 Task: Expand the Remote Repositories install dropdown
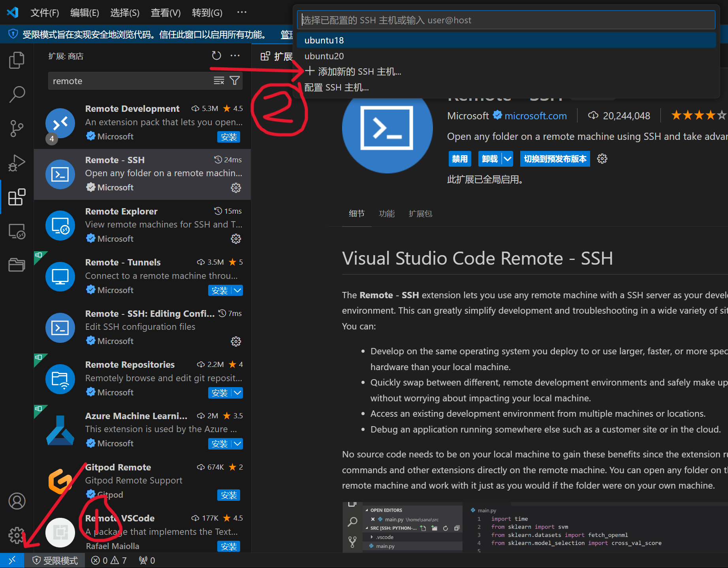click(x=237, y=393)
